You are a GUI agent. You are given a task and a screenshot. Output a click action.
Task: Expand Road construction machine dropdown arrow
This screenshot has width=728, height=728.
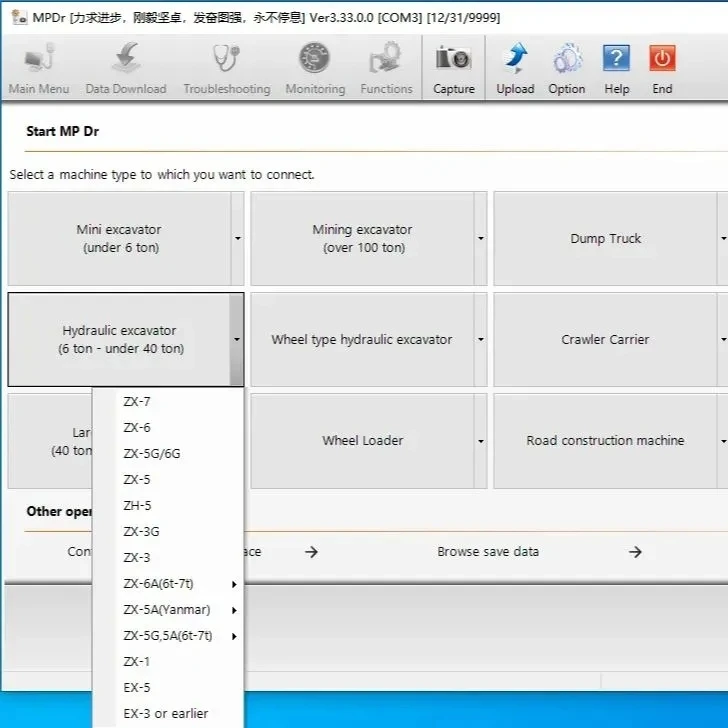tap(723, 441)
